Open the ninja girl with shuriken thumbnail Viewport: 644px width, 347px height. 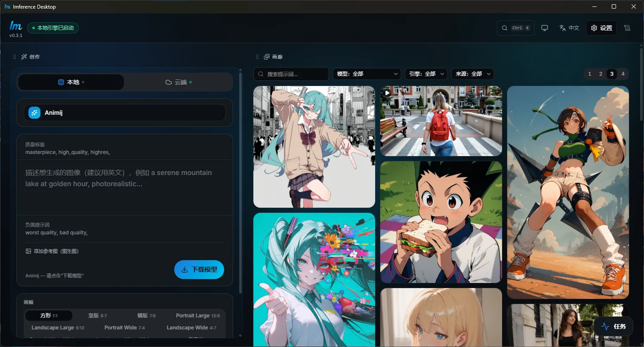(568, 192)
